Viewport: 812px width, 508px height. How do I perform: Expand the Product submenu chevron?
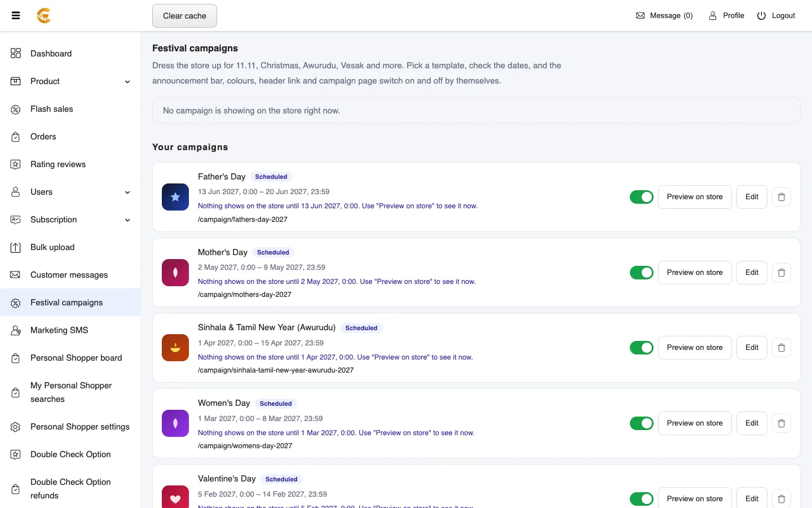[x=127, y=82]
